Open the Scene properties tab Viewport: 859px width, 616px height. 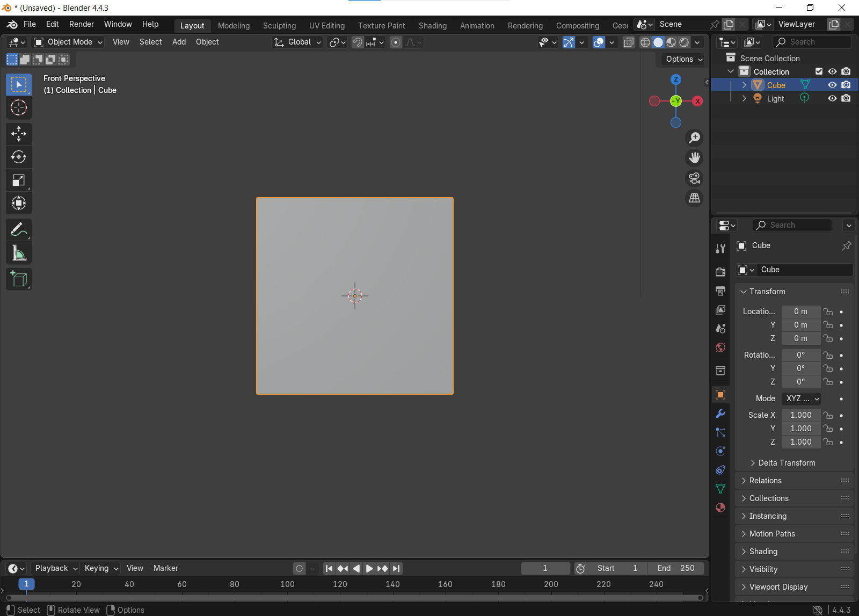[720, 328]
